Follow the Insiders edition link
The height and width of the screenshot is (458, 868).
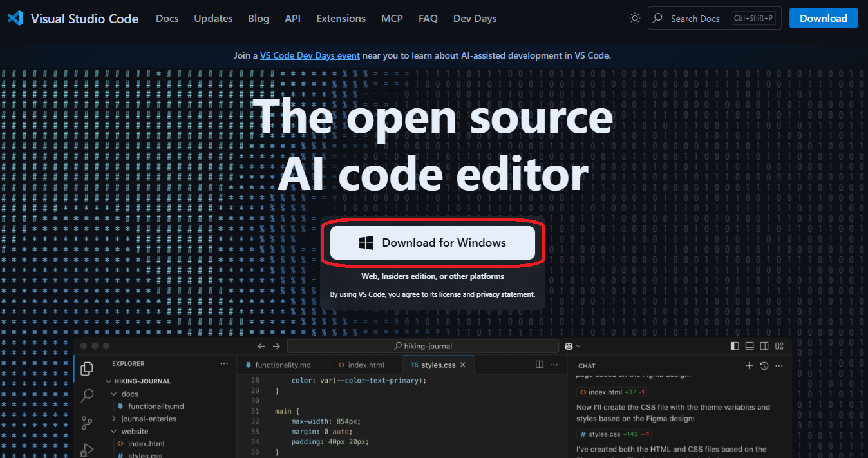[408, 276]
